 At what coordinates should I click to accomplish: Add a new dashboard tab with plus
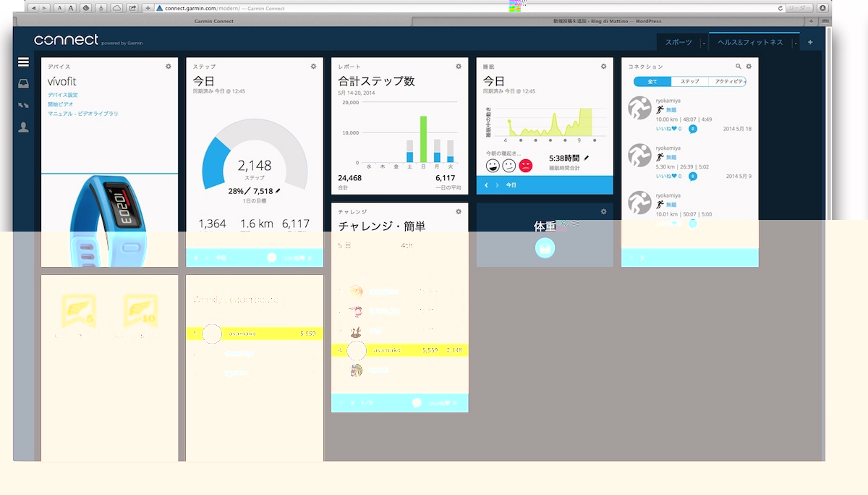810,43
